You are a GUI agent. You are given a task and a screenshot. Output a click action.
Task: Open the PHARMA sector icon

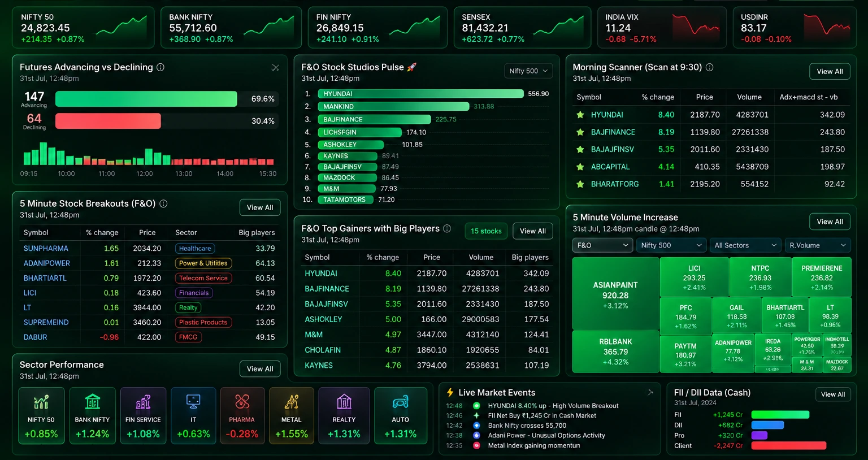(242, 402)
